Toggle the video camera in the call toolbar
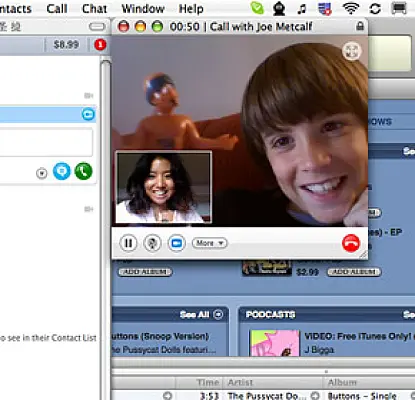 pos(177,243)
